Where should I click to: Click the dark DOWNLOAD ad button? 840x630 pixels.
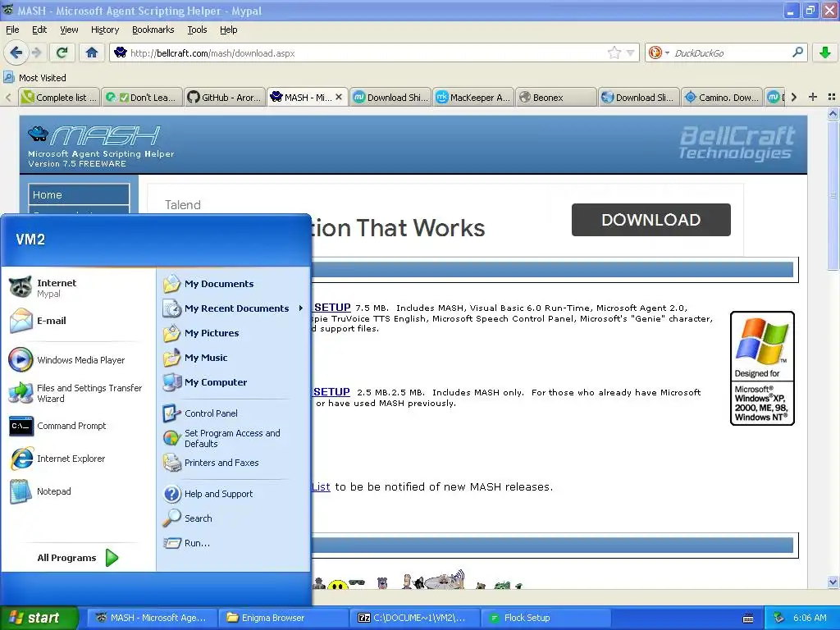coord(651,220)
